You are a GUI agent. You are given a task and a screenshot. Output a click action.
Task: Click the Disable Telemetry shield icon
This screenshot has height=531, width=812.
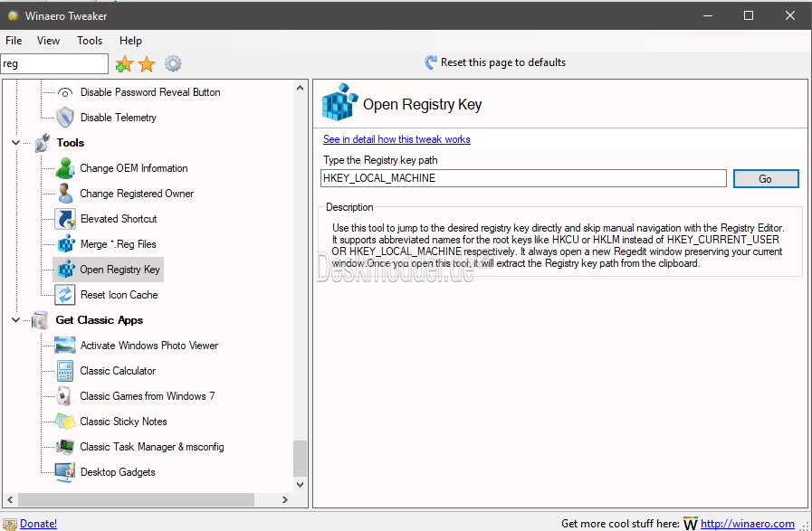[x=65, y=118]
